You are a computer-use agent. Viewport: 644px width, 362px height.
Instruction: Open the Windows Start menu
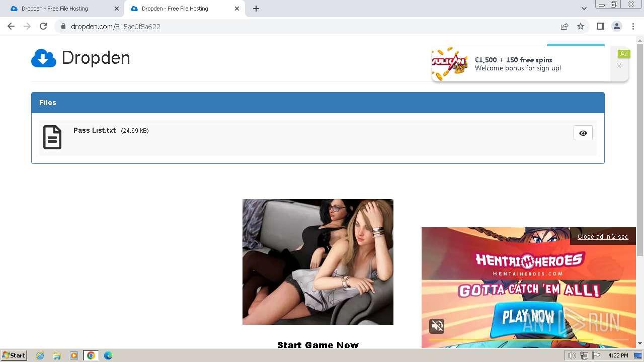coord(14,355)
